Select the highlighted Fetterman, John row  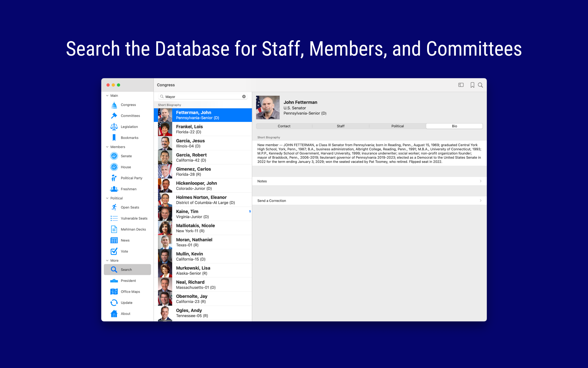tap(203, 115)
